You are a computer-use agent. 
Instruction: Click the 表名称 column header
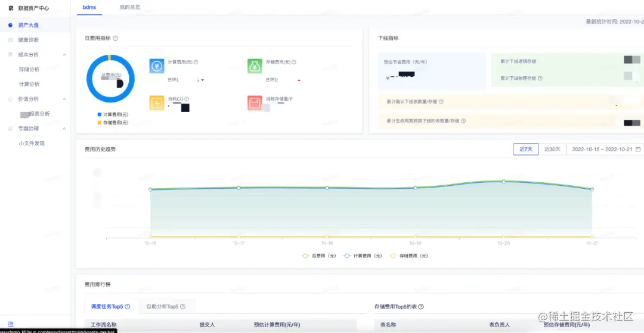point(388,325)
